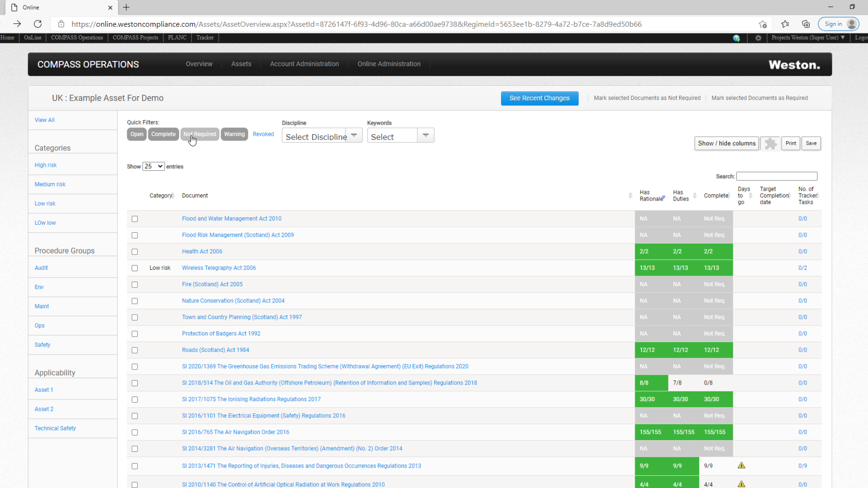This screenshot has width=868, height=488.
Task: Refresh the page with reload icon
Action: coord(38,24)
